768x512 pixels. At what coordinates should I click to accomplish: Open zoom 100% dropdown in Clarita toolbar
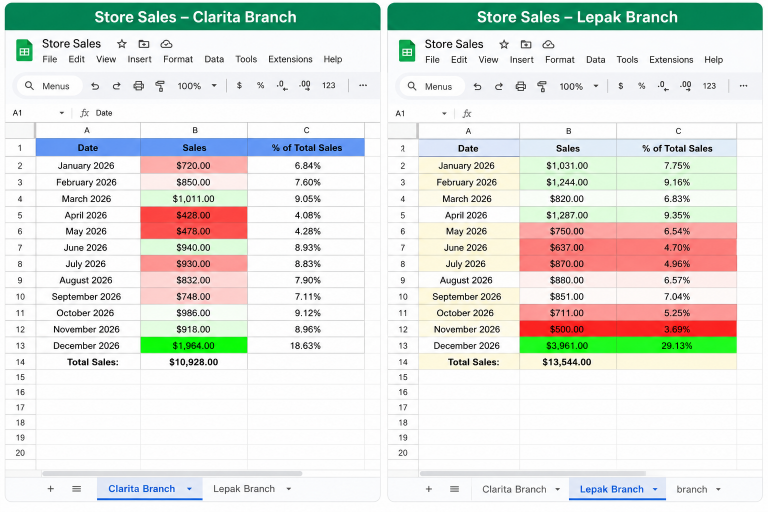(x=197, y=86)
